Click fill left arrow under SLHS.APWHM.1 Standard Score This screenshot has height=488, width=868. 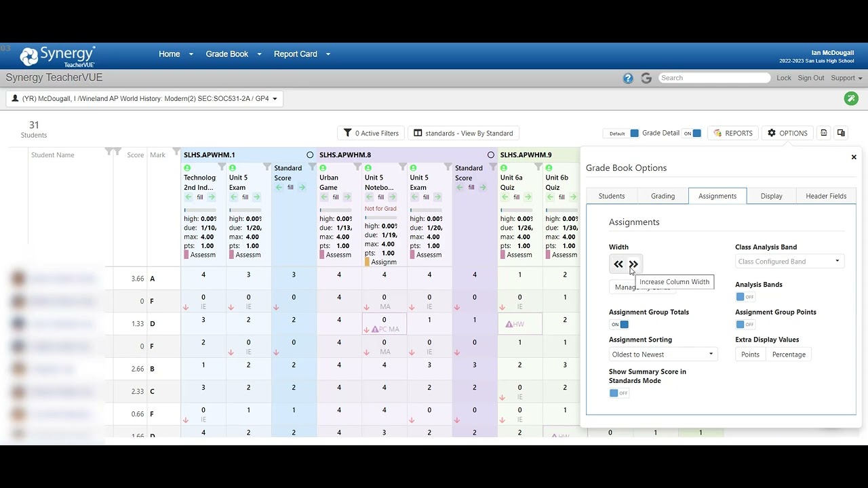coord(279,188)
